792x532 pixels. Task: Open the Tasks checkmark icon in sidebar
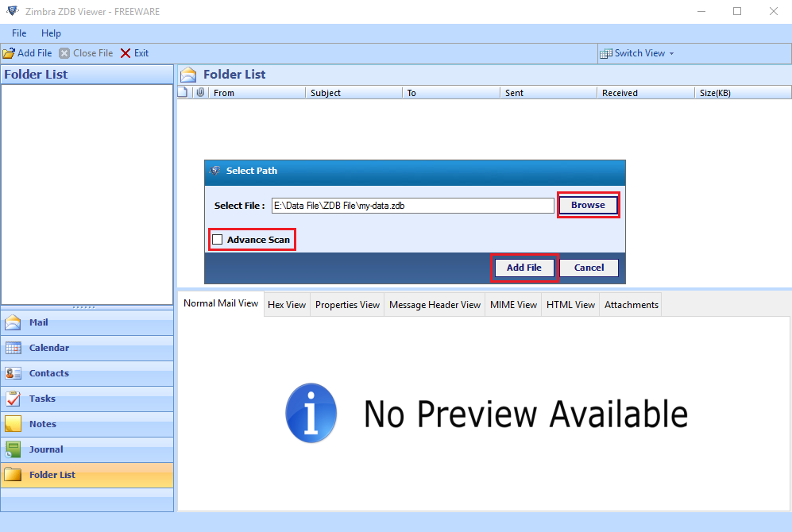pyautogui.click(x=13, y=399)
